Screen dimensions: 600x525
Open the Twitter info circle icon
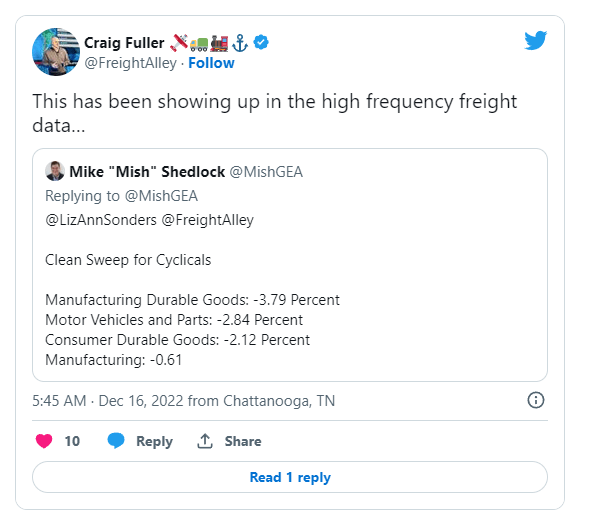[535, 400]
